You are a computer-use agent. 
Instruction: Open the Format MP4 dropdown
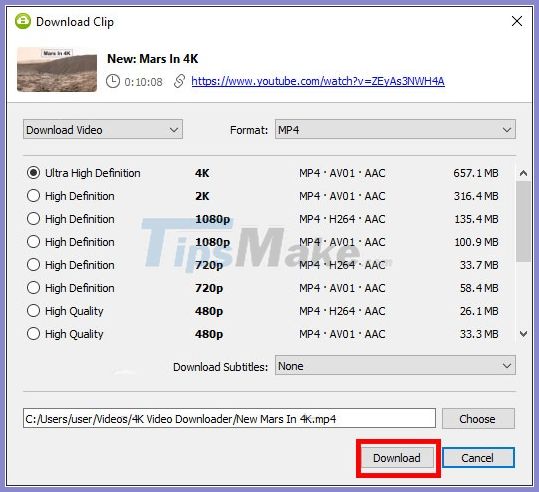395,130
